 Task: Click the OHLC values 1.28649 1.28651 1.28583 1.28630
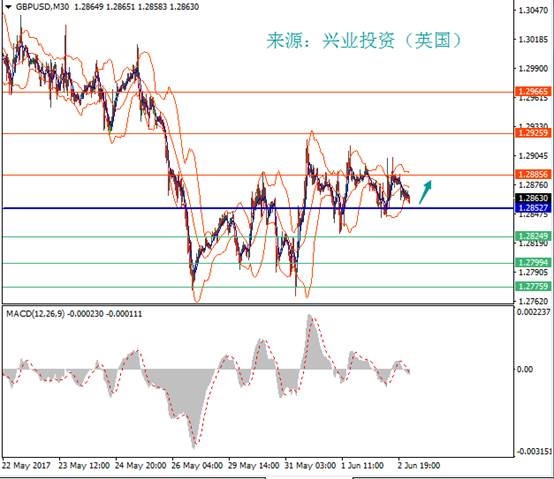pyautogui.click(x=136, y=7)
